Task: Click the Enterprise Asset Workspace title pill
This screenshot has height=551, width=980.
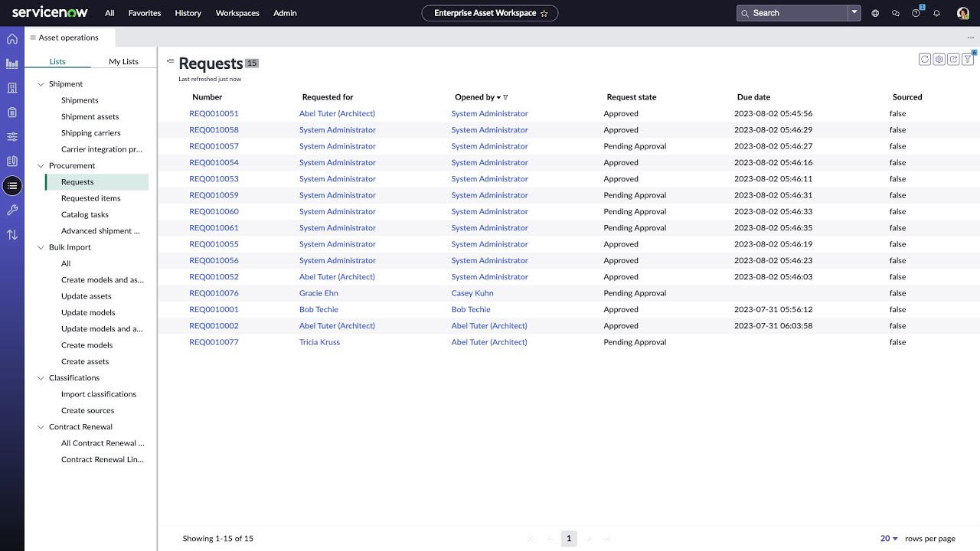Action: point(490,13)
